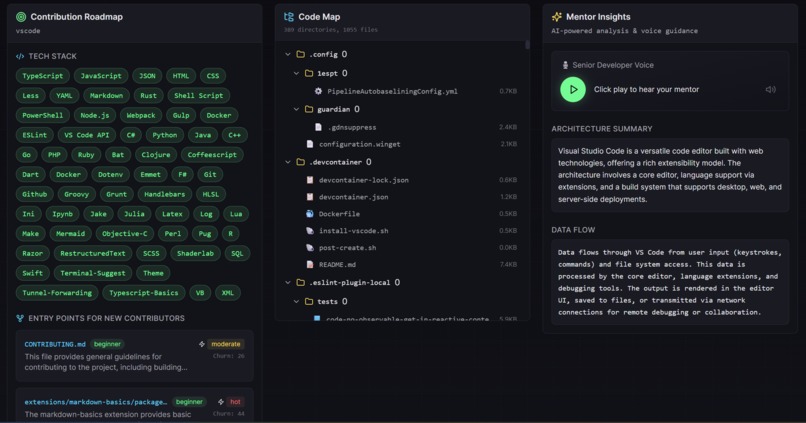Image resolution: width=806 pixels, height=423 pixels.
Task: Select the Terminal-Suggest tech tag
Action: [93, 273]
